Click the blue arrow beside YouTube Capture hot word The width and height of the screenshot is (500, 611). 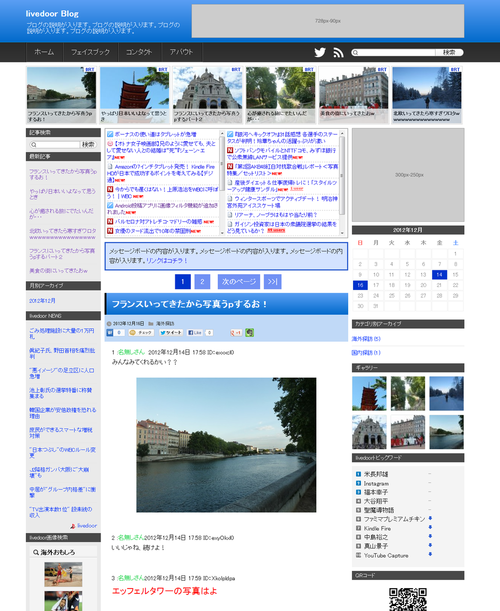pyautogui.click(x=430, y=554)
